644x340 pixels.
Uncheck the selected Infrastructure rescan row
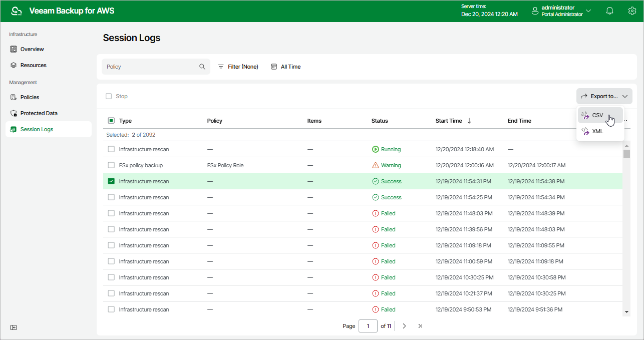point(111,181)
